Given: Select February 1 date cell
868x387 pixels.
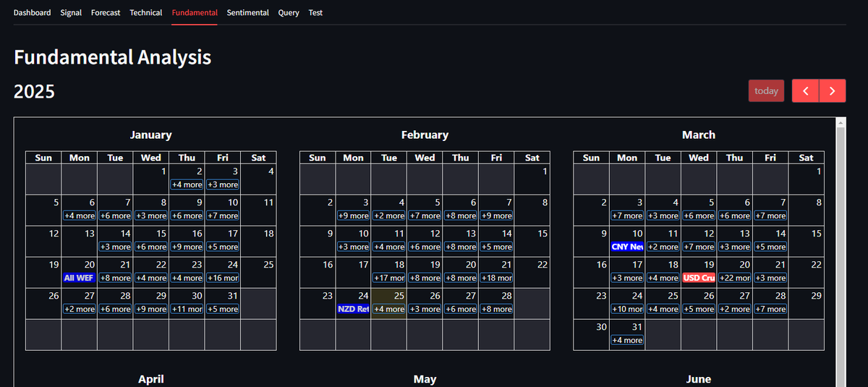Looking at the screenshot, I should (532, 179).
